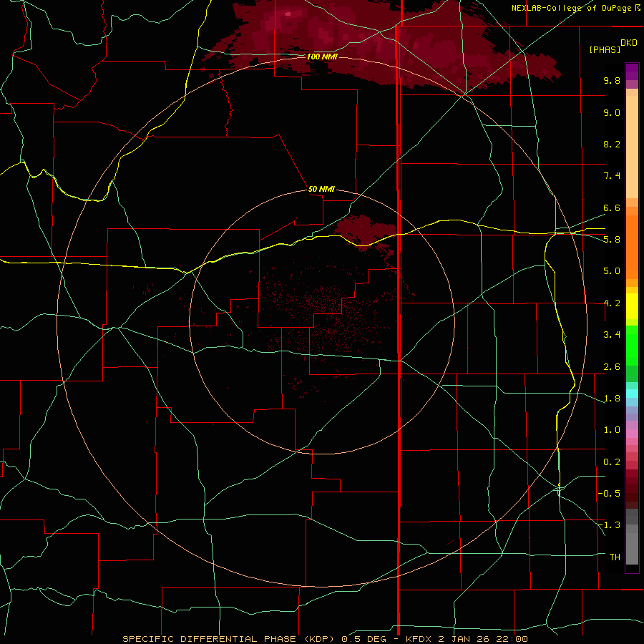644x644 pixels.
Task: Click the KFDX 2 JAN 26 22:00 timestamp
Action: (x=467, y=639)
